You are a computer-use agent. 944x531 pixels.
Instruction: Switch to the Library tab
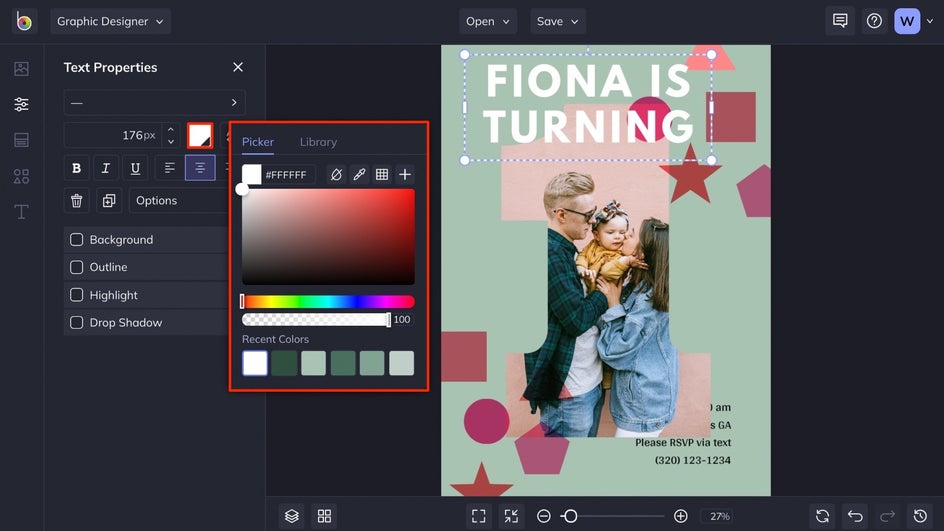click(x=318, y=142)
